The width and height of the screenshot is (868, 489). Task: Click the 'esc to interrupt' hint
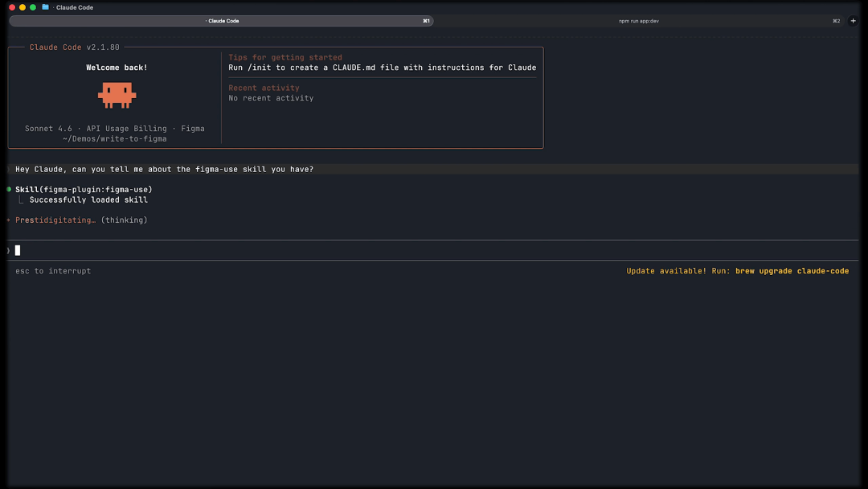click(53, 271)
